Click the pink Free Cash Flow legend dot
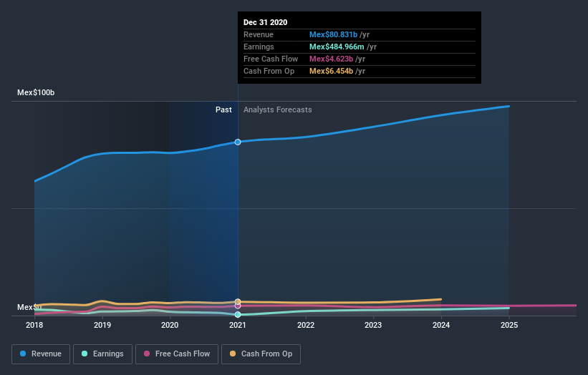Viewport: 588px width, 375px height. [147, 354]
